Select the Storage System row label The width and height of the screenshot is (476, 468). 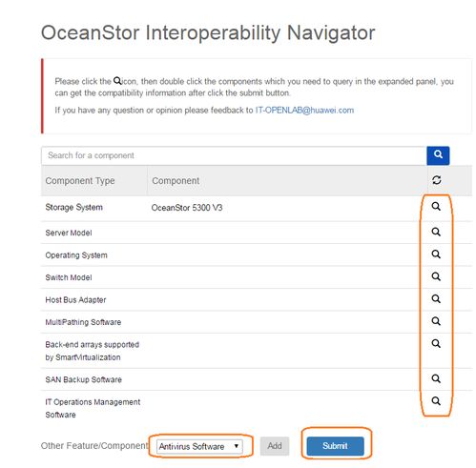tap(73, 207)
